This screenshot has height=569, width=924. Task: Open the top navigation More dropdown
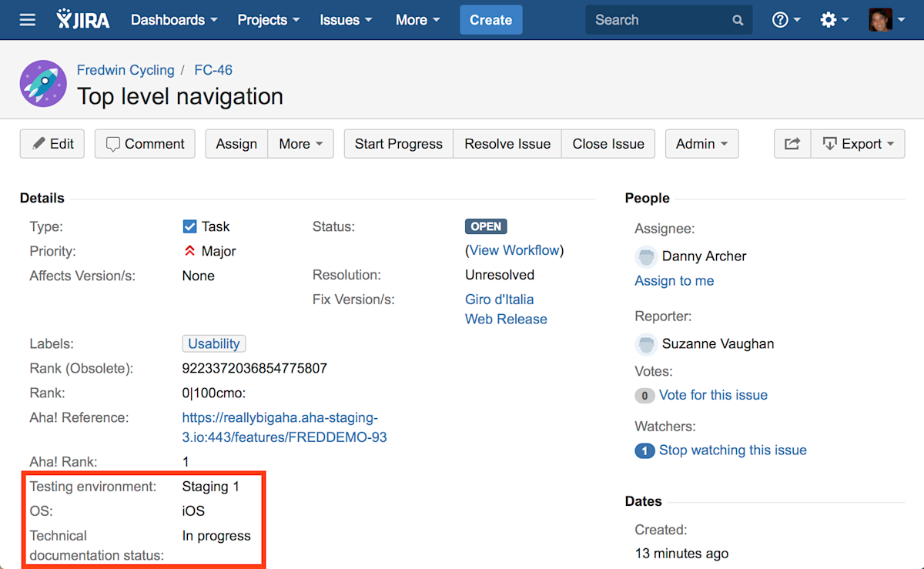click(418, 20)
